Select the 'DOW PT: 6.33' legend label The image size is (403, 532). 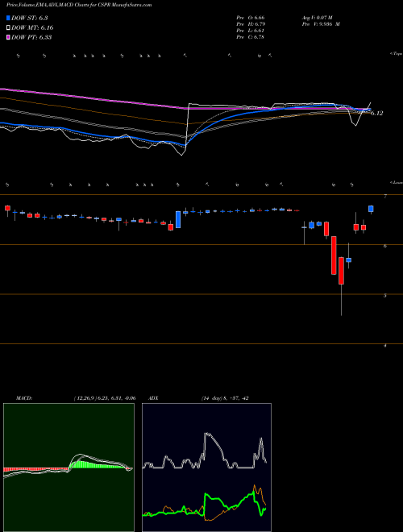pyautogui.click(x=31, y=37)
